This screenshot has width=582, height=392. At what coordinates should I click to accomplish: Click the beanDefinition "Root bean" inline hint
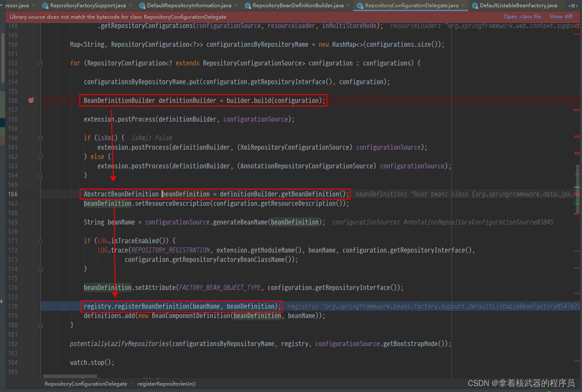tap(468, 194)
